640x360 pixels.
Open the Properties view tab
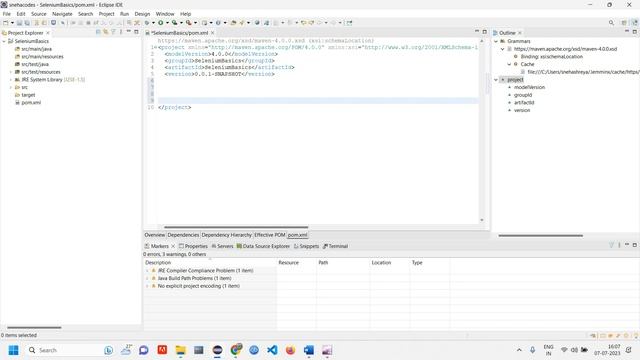[193, 246]
